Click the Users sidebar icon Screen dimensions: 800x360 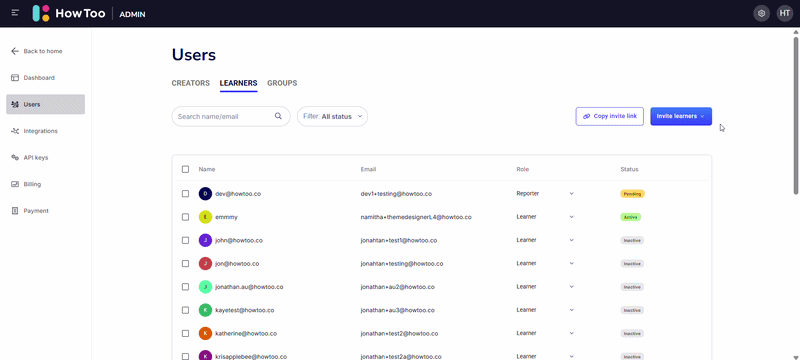point(15,105)
